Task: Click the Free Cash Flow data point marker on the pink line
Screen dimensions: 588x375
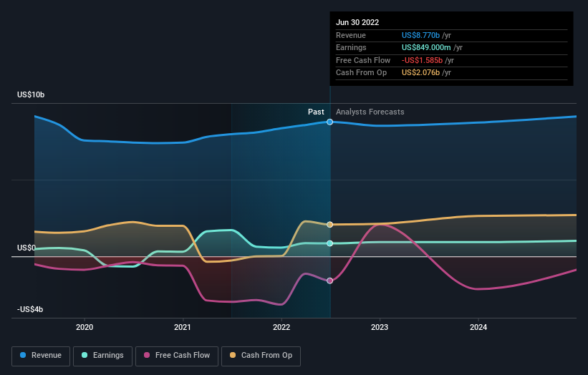Action: click(x=329, y=281)
